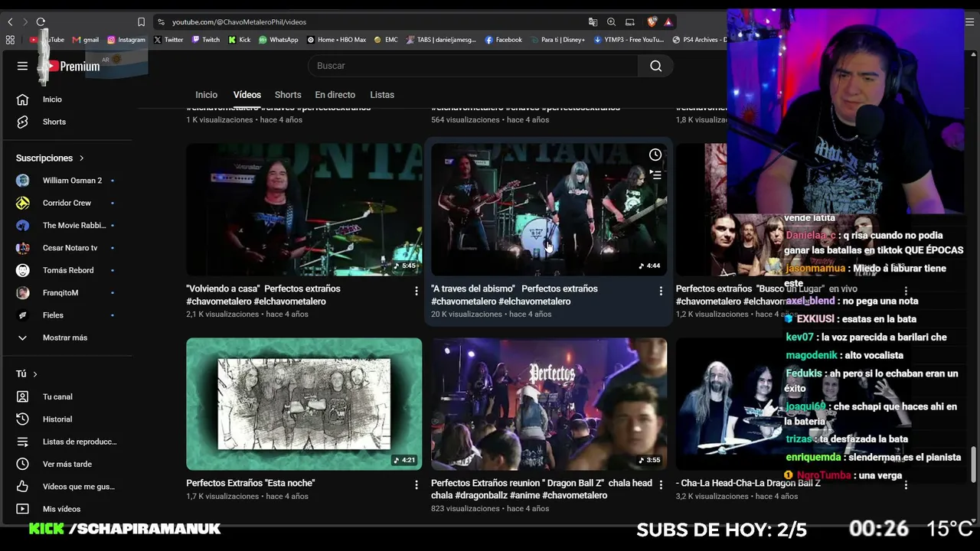Open the En directo channel tab
The width and height of the screenshot is (980, 551).
click(x=335, y=95)
